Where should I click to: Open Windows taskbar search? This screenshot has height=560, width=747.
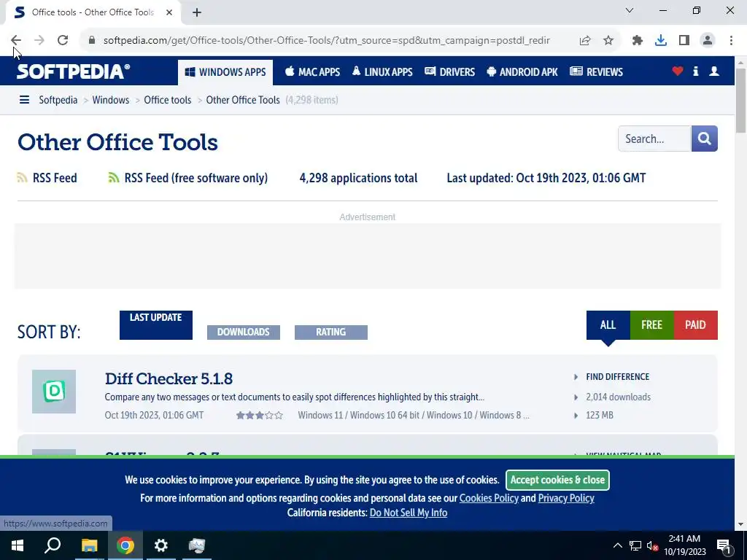pyautogui.click(x=53, y=545)
